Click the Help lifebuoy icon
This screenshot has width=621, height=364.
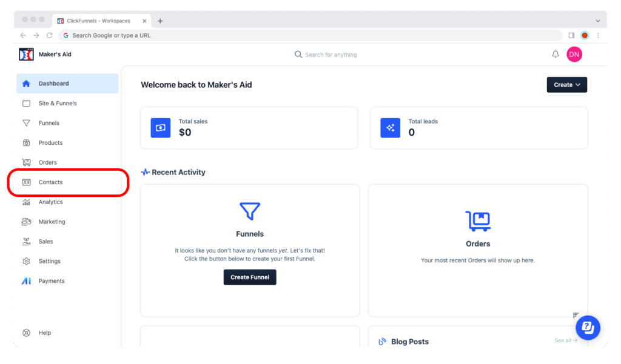pos(26,333)
